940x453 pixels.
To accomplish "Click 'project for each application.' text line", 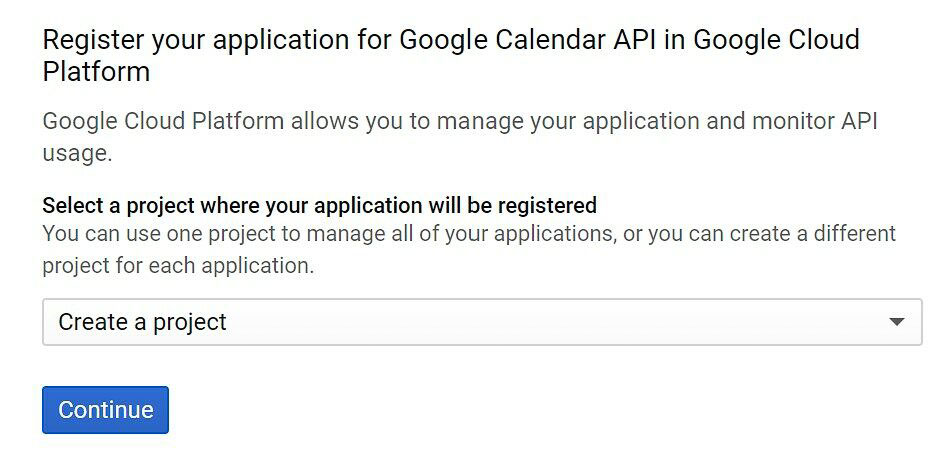I will pyautogui.click(x=178, y=265).
